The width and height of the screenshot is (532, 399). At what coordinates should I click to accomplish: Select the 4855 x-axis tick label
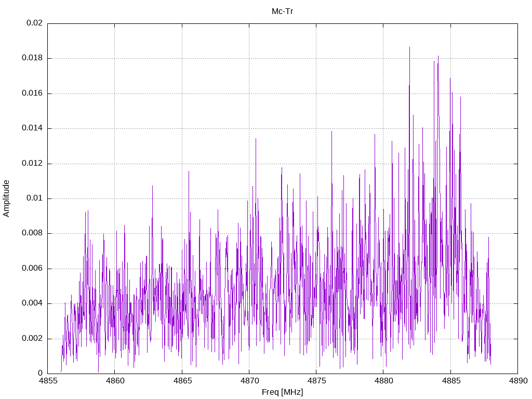coord(48,381)
